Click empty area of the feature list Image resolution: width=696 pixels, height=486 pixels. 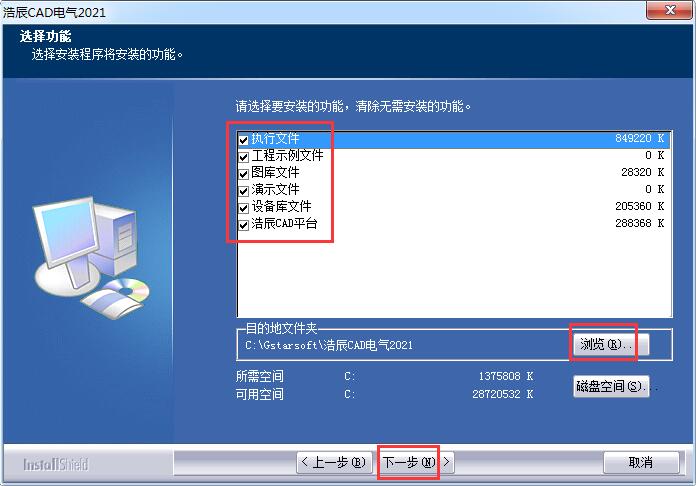click(x=454, y=274)
